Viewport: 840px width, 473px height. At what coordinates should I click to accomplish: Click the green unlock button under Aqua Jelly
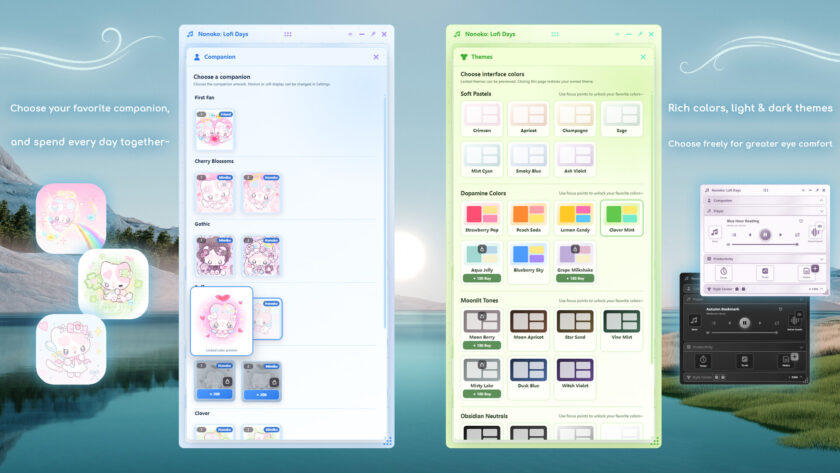click(x=482, y=279)
